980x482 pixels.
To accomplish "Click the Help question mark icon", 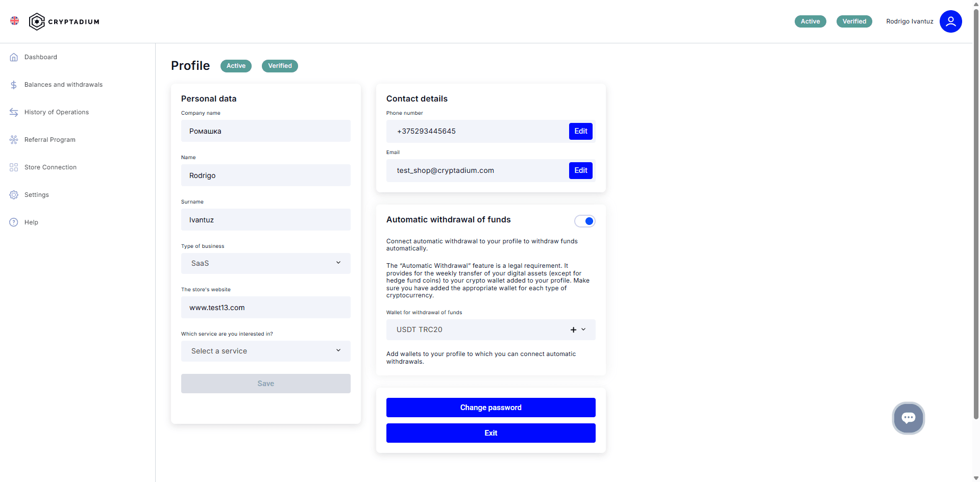I will coord(14,222).
